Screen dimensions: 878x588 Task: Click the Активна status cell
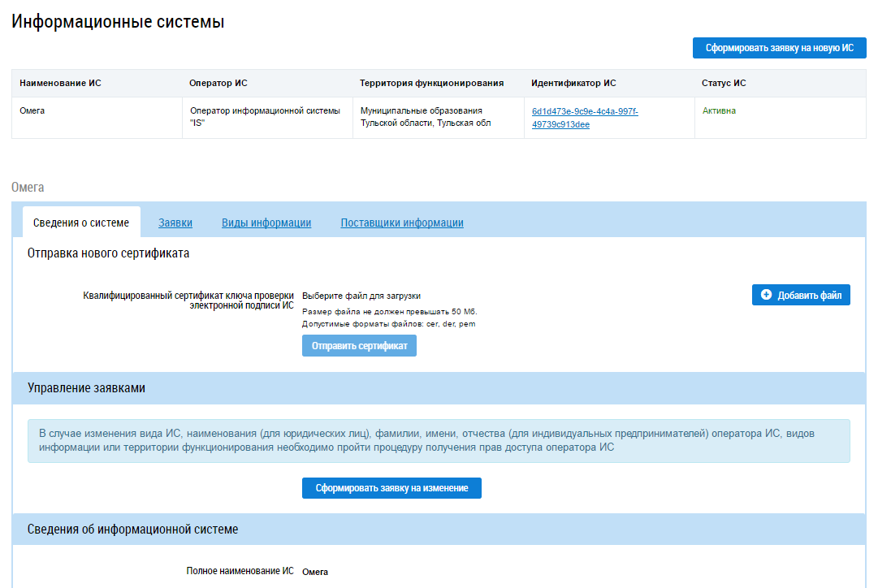(719, 110)
